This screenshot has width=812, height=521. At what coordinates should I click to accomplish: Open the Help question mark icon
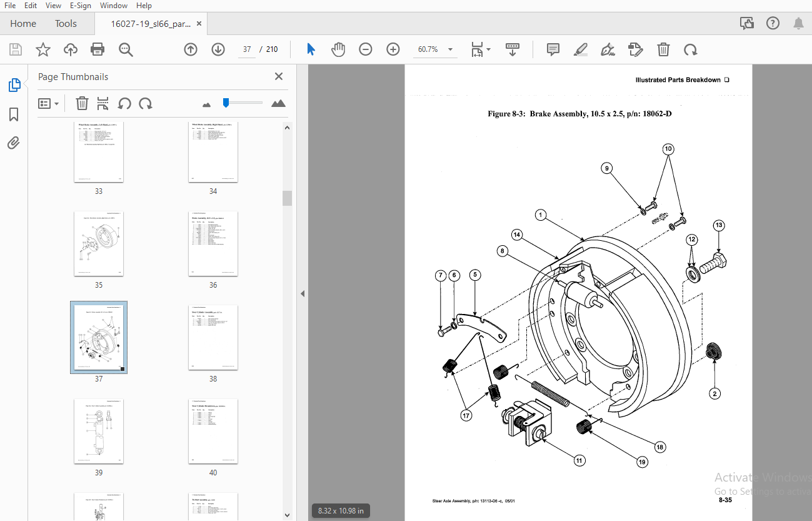coord(773,23)
